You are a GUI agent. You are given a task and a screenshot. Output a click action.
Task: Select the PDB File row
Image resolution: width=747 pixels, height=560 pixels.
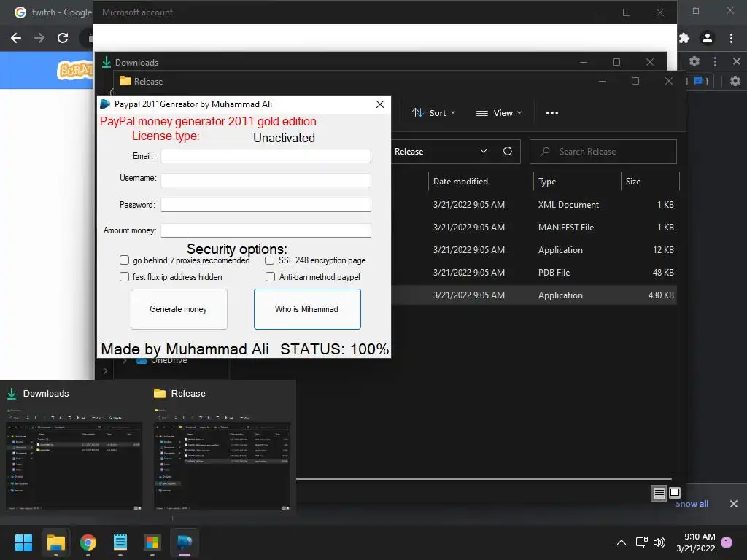[x=534, y=273]
